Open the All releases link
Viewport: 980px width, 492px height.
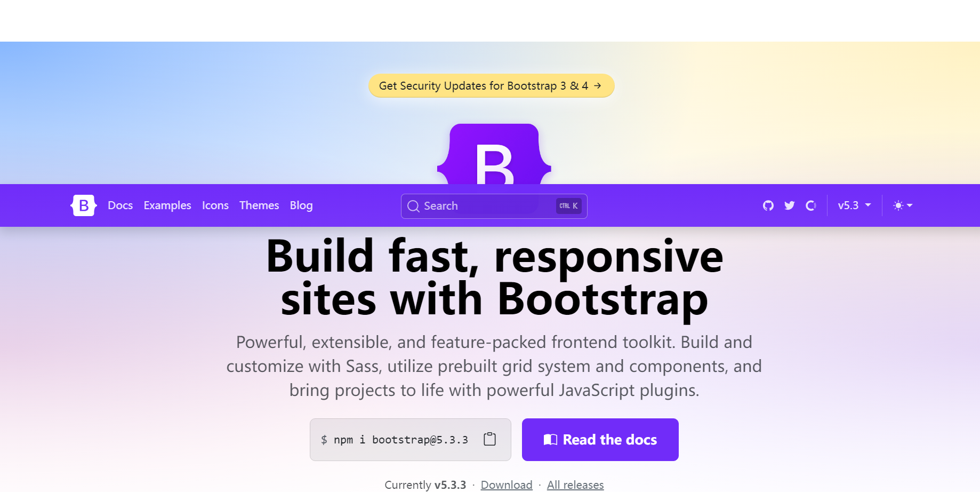pos(575,485)
